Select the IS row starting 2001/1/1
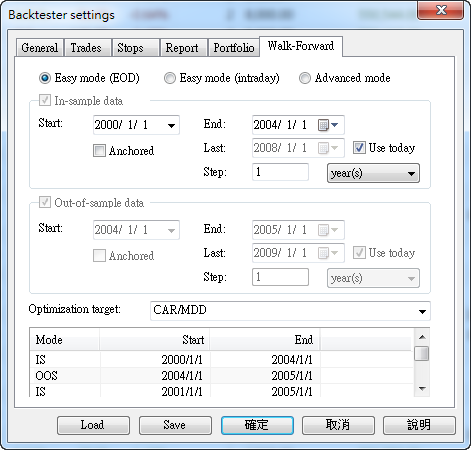471x450 pixels. 222,391
